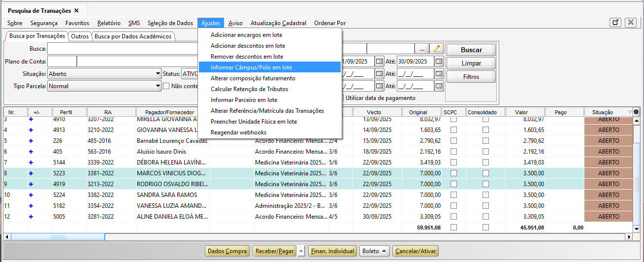This screenshot has width=644, height=262.
Task: Click the left arrow of the horizontal scrollbar
Action: pos(6,237)
